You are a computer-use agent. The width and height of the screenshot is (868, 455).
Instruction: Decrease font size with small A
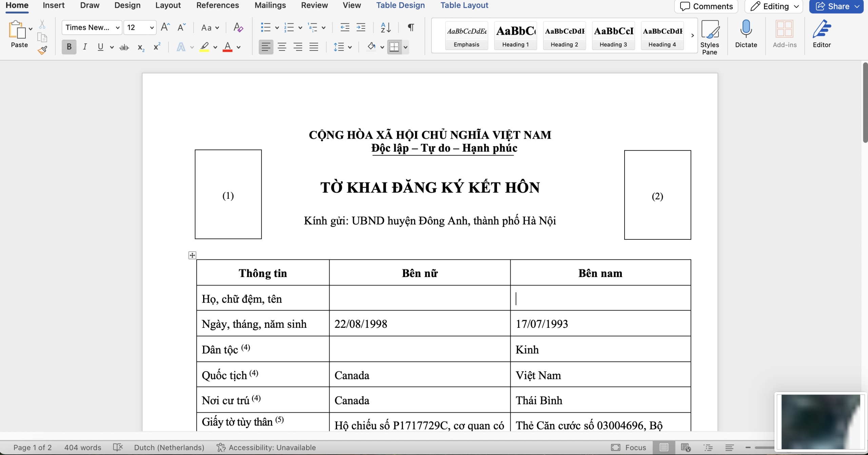click(182, 27)
